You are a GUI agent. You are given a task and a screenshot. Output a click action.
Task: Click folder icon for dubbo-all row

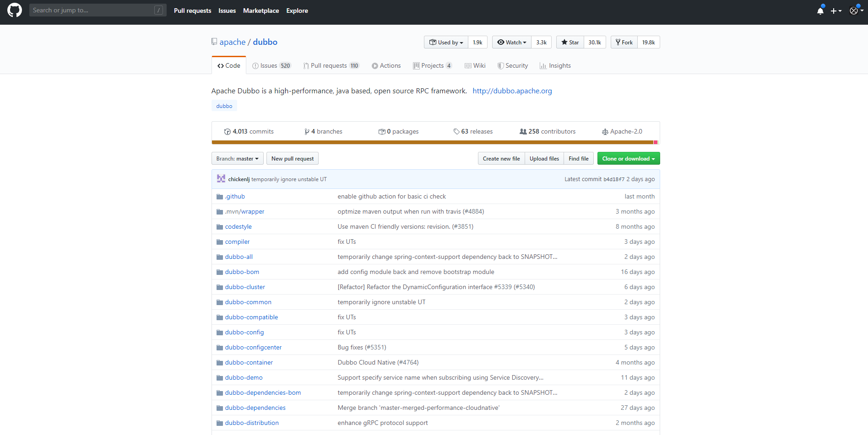(x=220, y=257)
